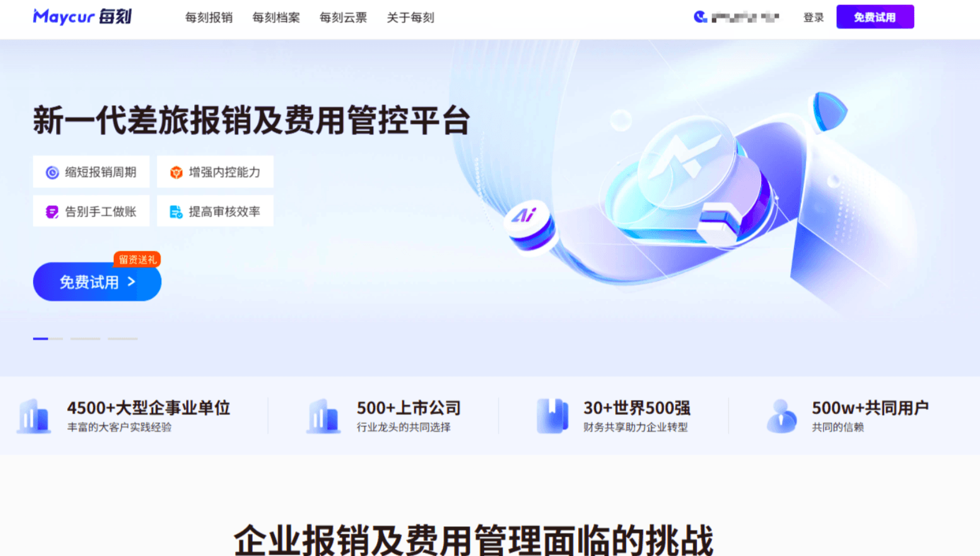Click the 共同的信赖 text
980x556 pixels.
click(838, 427)
